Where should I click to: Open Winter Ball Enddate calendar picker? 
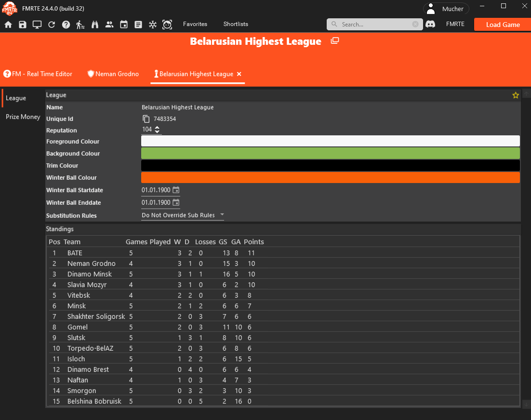[176, 202]
